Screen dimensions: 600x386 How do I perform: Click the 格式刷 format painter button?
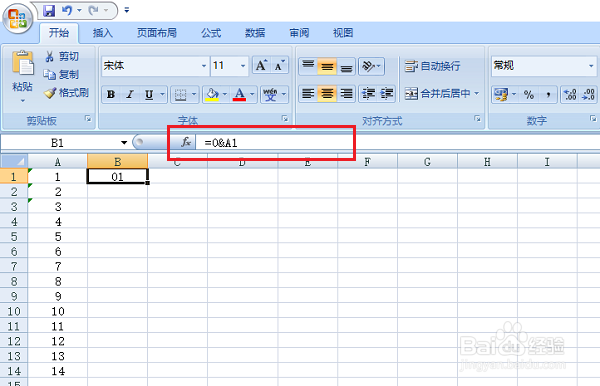click(66, 93)
